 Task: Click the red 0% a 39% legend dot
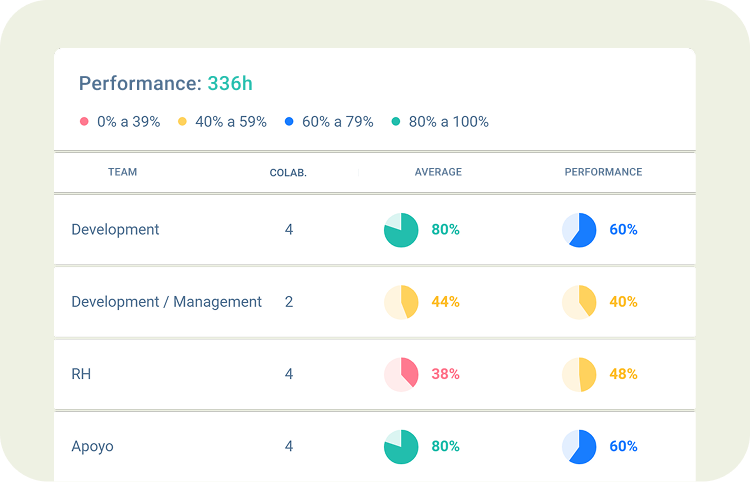click(x=84, y=122)
